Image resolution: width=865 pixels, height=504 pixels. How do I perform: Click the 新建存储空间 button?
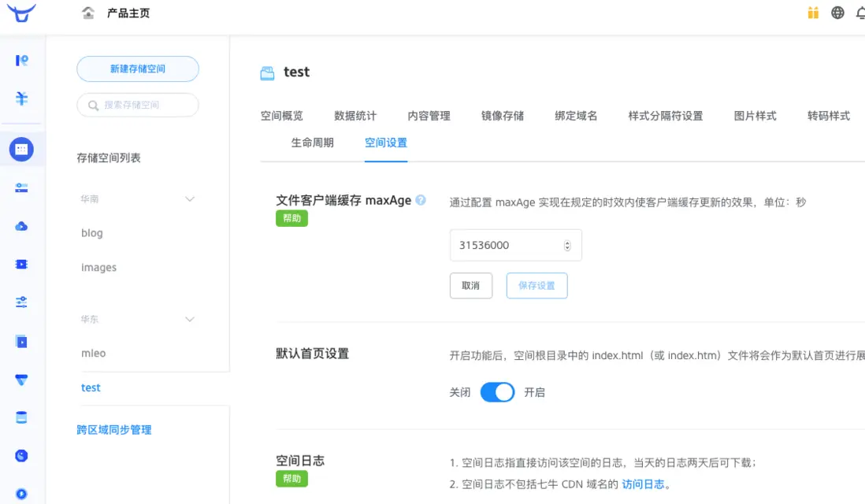pos(138,69)
